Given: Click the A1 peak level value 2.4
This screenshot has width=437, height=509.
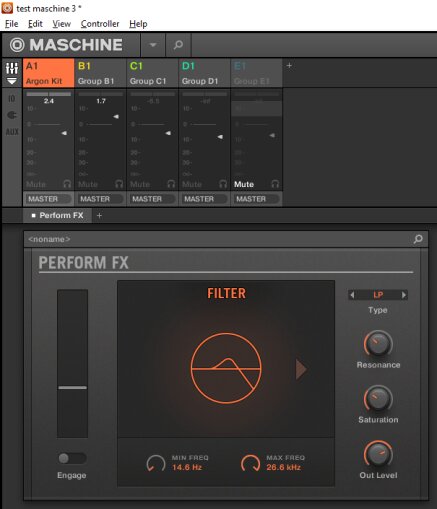Looking at the screenshot, I should [x=49, y=101].
